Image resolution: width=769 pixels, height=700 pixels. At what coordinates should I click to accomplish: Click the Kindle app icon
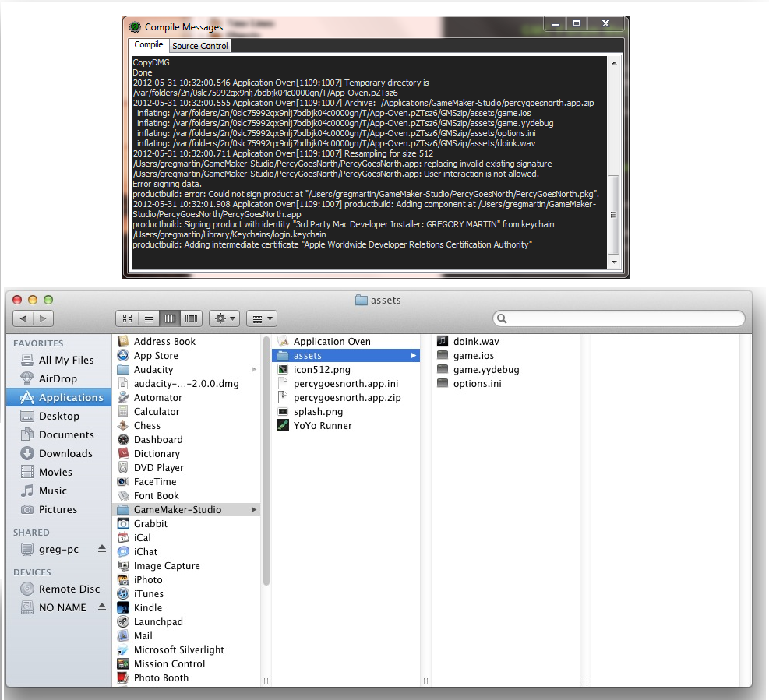pyautogui.click(x=124, y=608)
